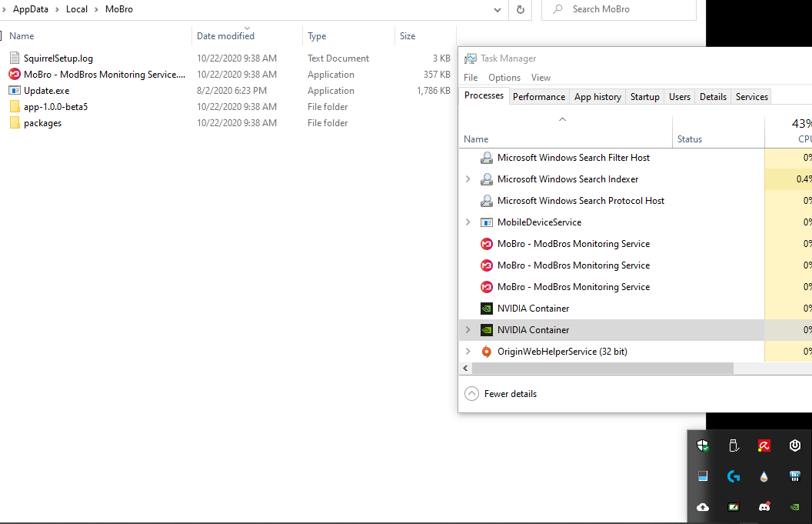This screenshot has height=524, width=812.
Task: Select the Update.exe file name
Action: click(47, 91)
